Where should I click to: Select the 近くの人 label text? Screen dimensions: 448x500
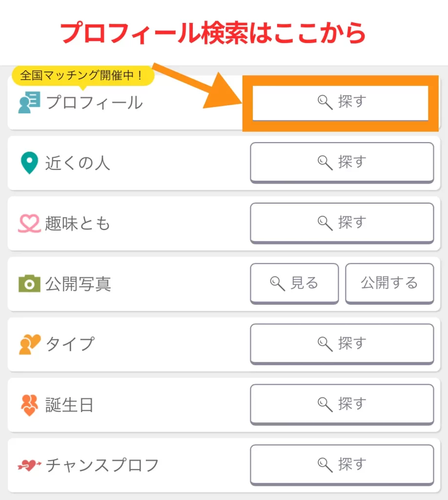78,163
